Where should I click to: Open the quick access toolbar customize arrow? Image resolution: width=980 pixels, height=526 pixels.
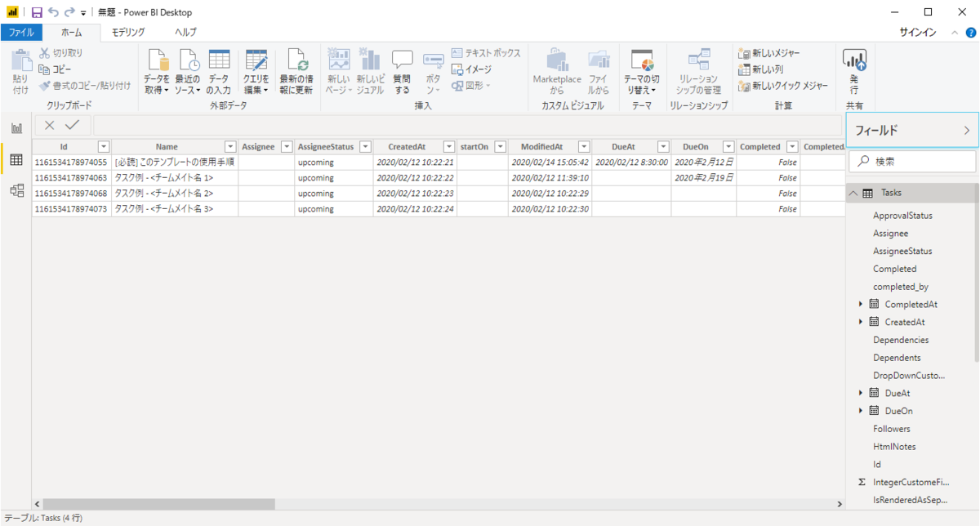[83, 13]
